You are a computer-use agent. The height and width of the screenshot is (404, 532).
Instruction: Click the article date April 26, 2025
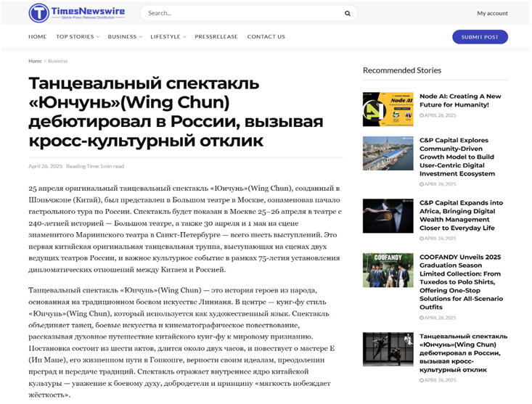46,166
